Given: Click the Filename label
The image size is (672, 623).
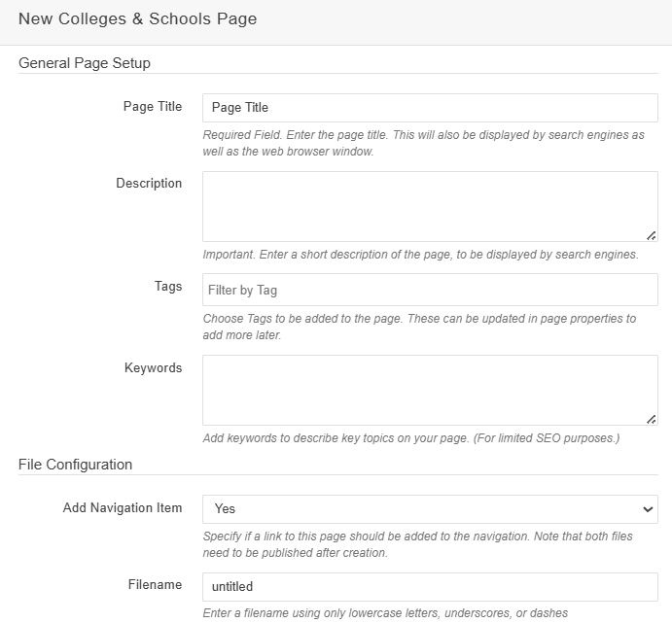Looking at the screenshot, I should pyautogui.click(x=155, y=585).
